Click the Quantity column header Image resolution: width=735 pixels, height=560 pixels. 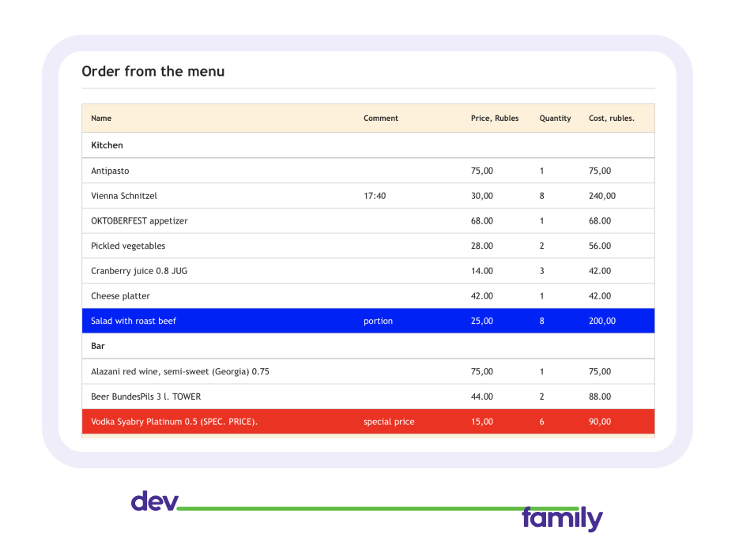pos(555,118)
